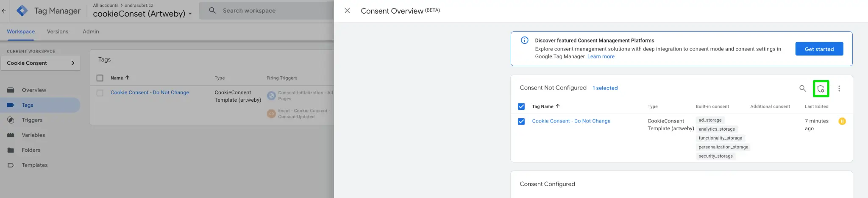The width and height of the screenshot is (868, 198).
Task: Sort workspace tags by Name arrow
Action: (x=127, y=78)
